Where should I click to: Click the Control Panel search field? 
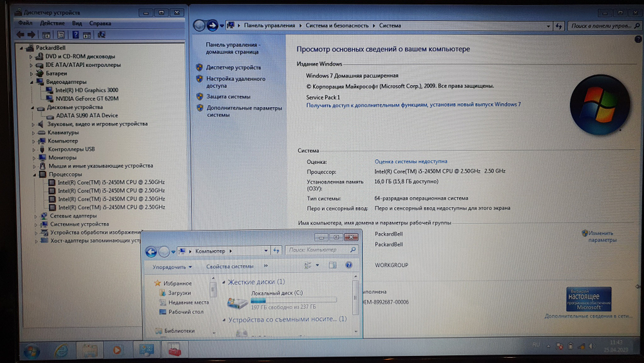(x=604, y=26)
